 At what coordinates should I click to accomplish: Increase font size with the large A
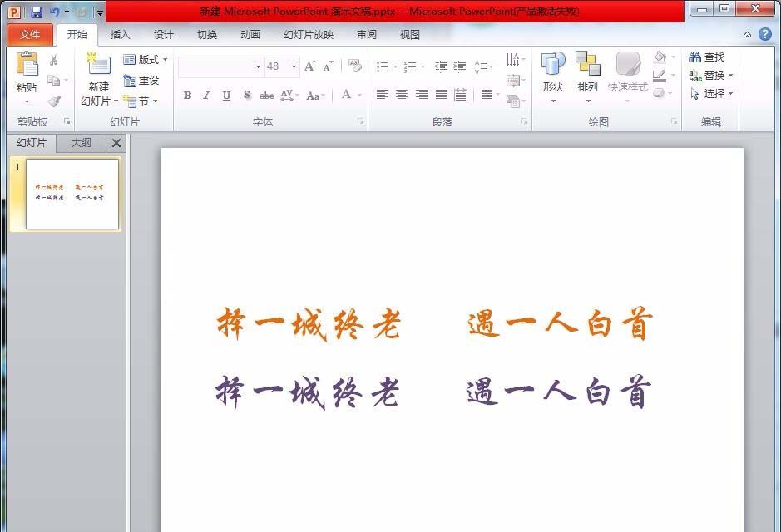click(309, 66)
